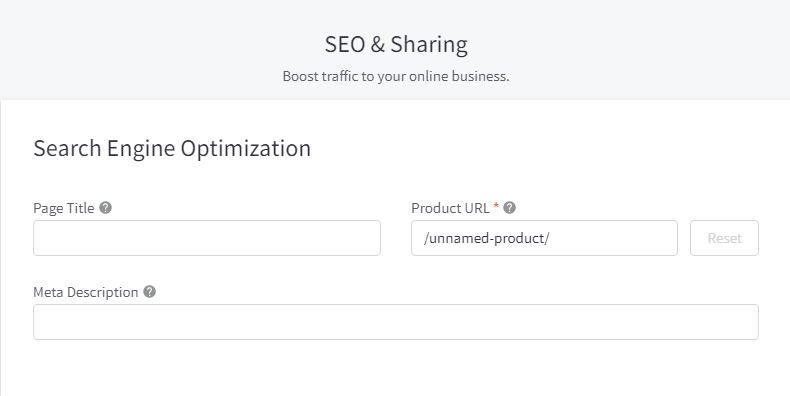Open the Meta Description help icon

149,292
